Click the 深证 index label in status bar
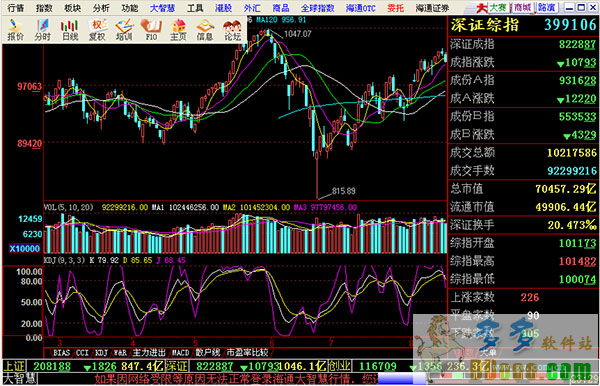 pos(176,366)
